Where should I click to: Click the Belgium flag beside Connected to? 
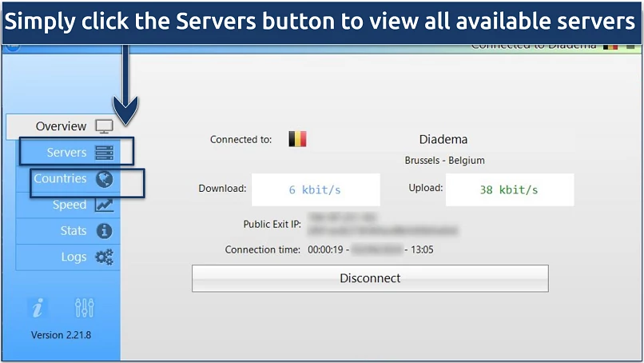pos(297,139)
